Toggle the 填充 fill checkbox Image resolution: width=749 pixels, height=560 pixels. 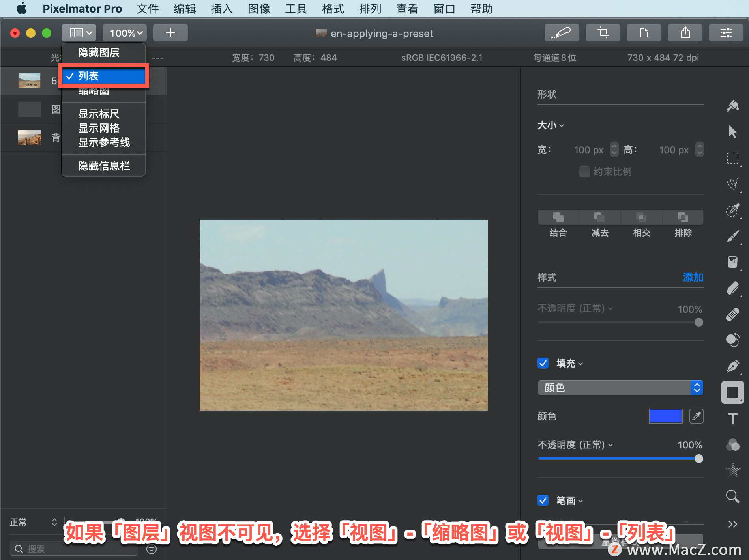[x=543, y=363]
